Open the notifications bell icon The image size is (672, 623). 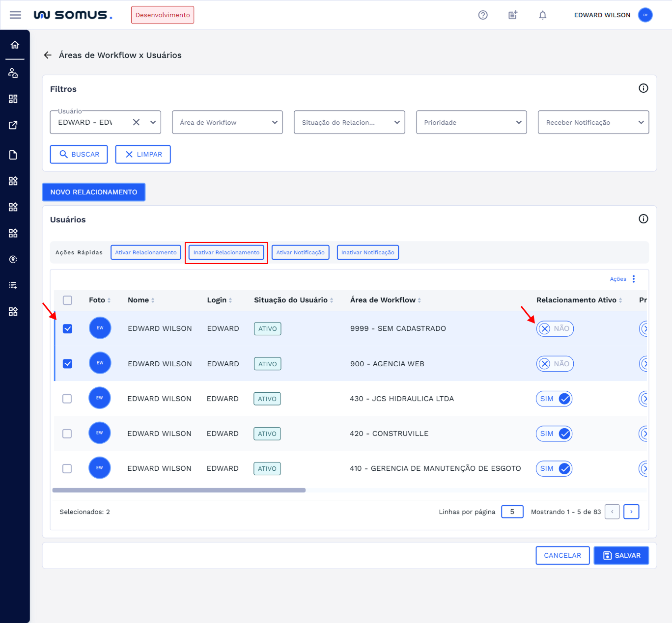pos(542,15)
